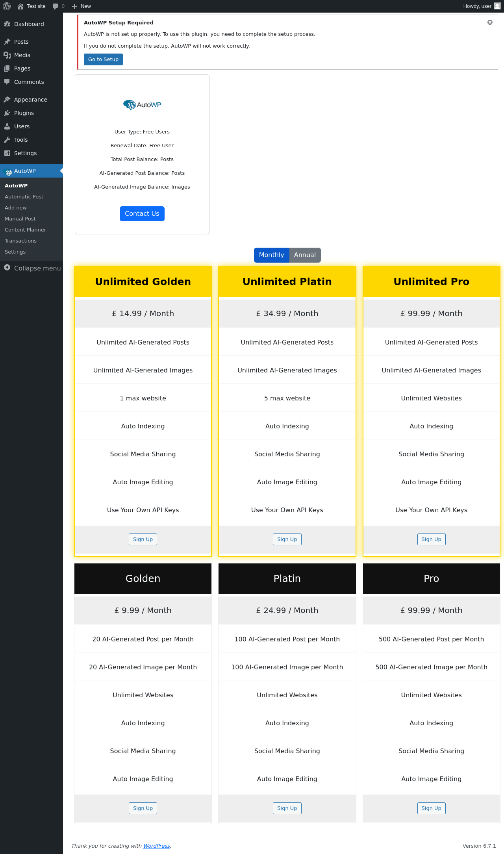Click the 5 max website feature
Screen dimensions: 504x854
click(287, 398)
